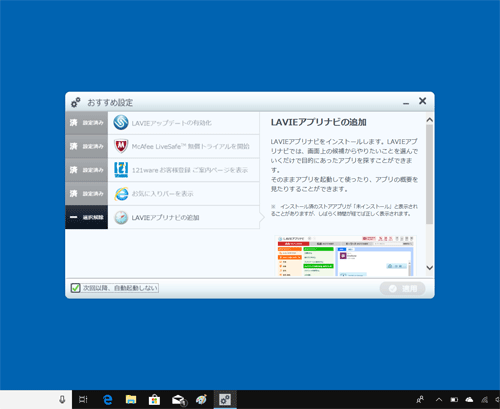Image resolution: width=500 pixels, height=409 pixels.
Task: Click the 121ware registration icon
Action: point(121,170)
